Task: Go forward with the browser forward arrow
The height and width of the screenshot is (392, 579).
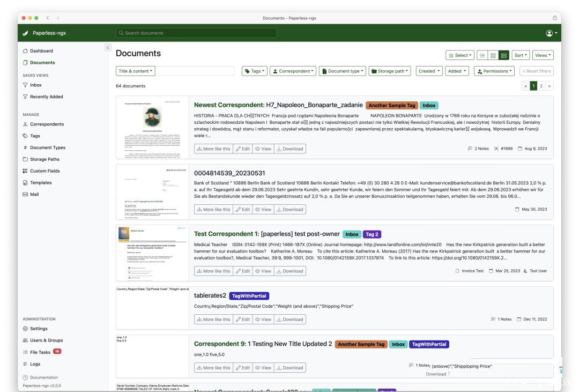Action: [x=58, y=18]
